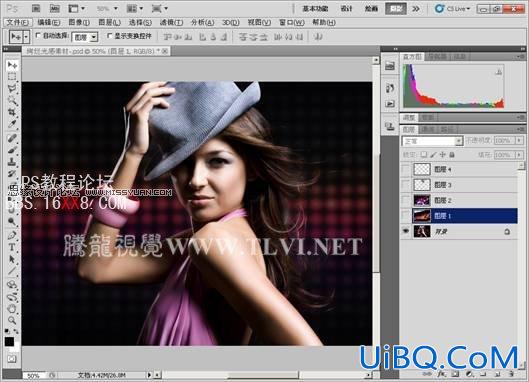Open the 图像(I) menu

click(x=79, y=23)
